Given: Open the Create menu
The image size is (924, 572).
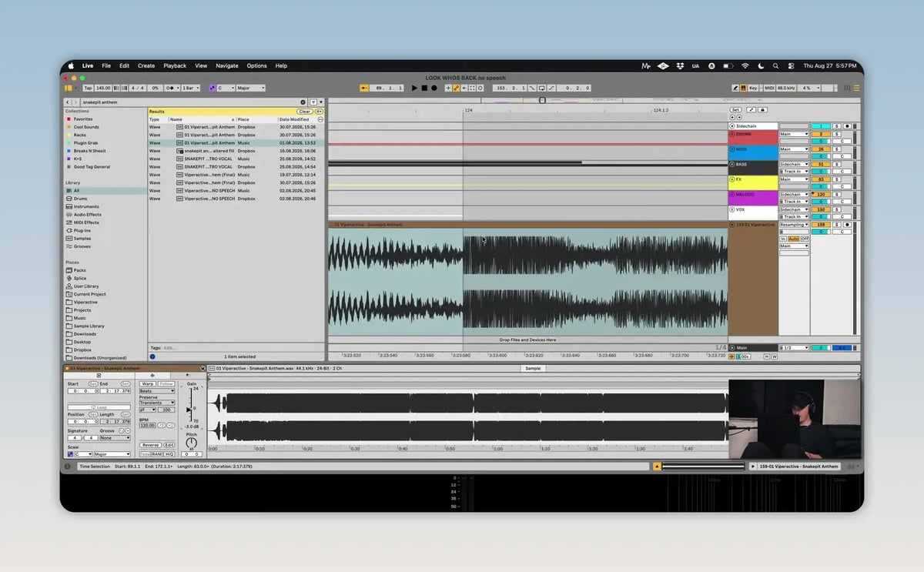Looking at the screenshot, I should tap(146, 66).
